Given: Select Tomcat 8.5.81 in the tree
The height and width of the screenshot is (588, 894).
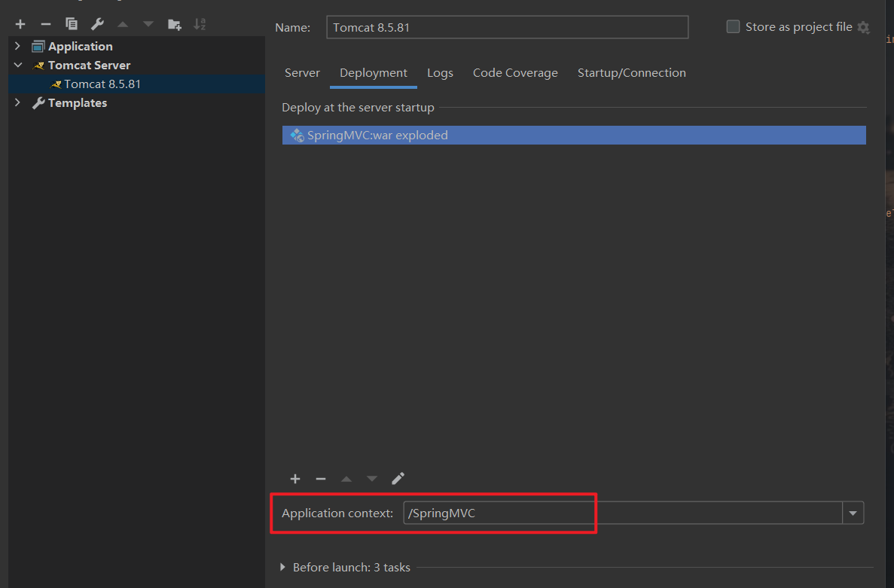Looking at the screenshot, I should pos(102,84).
